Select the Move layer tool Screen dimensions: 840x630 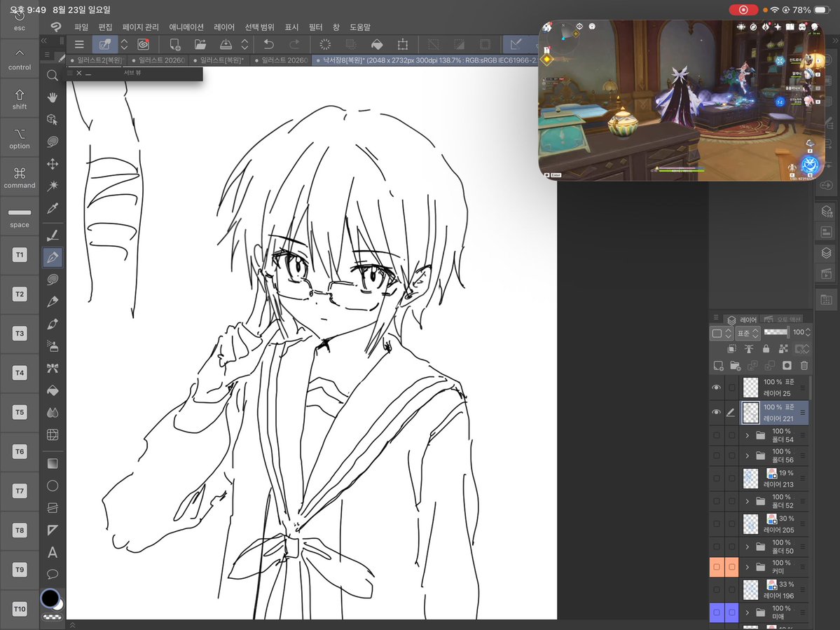pos(52,164)
